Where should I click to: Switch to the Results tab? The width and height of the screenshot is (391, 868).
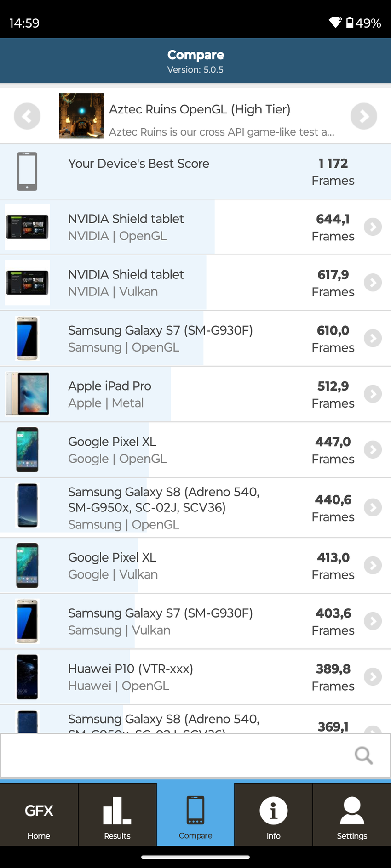[117, 815]
